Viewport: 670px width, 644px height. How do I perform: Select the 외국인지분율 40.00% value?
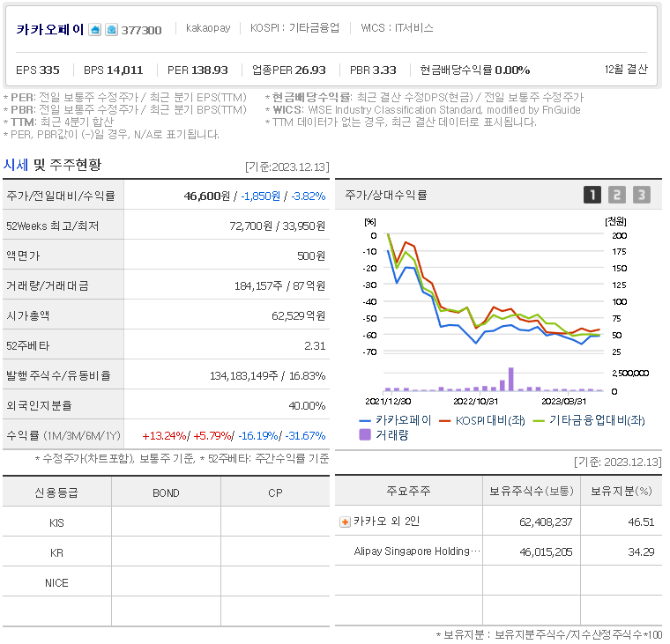307,405
